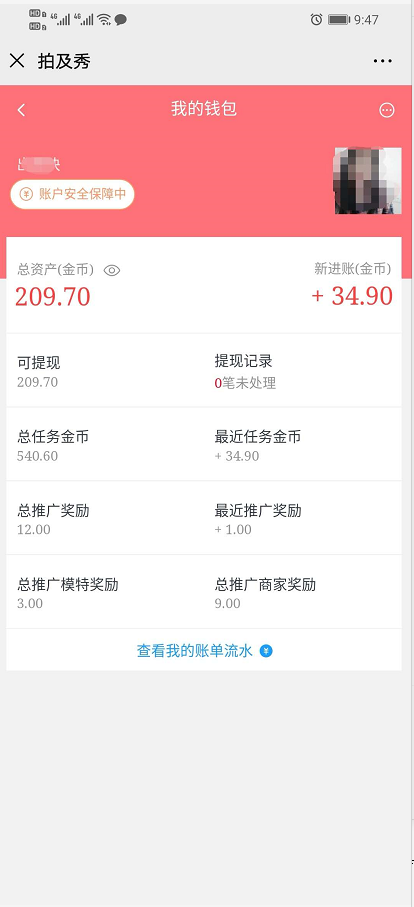Tap the back arrow in wallet header
The image size is (414, 907).
point(21,110)
